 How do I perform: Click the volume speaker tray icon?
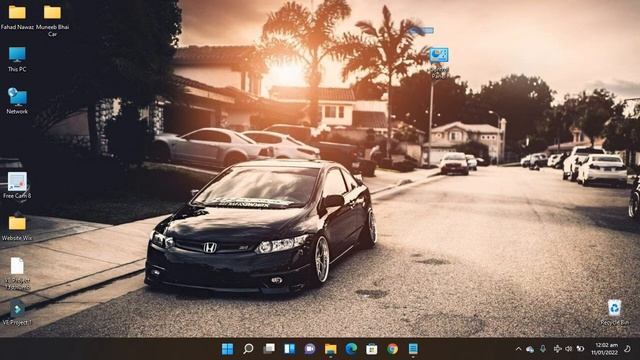[x=569, y=349]
